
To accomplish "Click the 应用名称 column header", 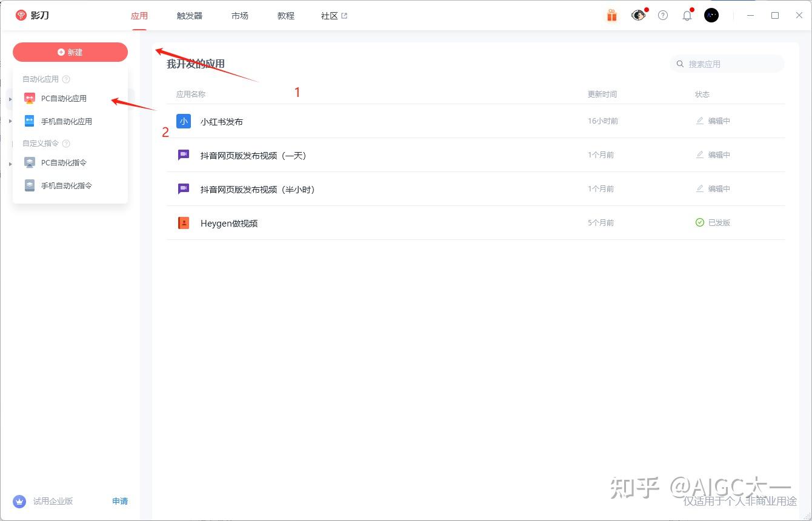I will pos(191,95).
